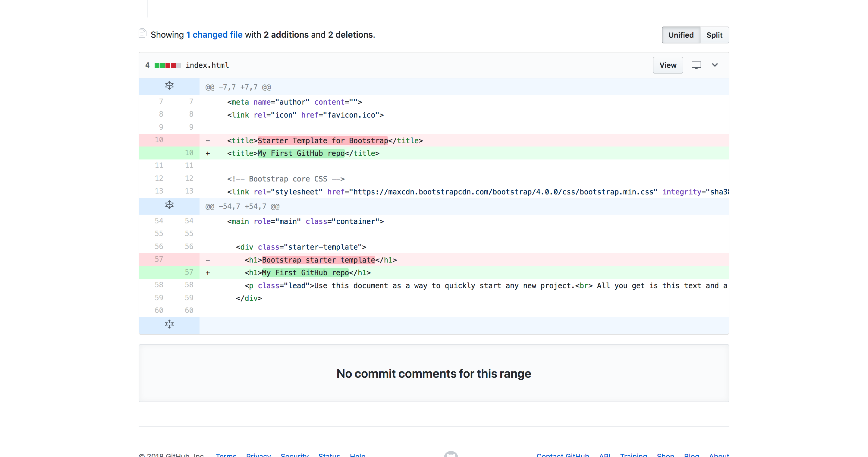This screenshot has width=868, height=457.
Task: Expand hidden lines above line 7
Action: tap(169, 86)
